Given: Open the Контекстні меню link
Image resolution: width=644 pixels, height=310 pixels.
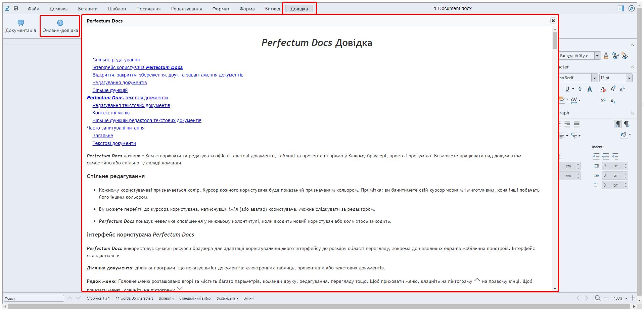Looking at the screenshot, I should [x=111, y=113].
